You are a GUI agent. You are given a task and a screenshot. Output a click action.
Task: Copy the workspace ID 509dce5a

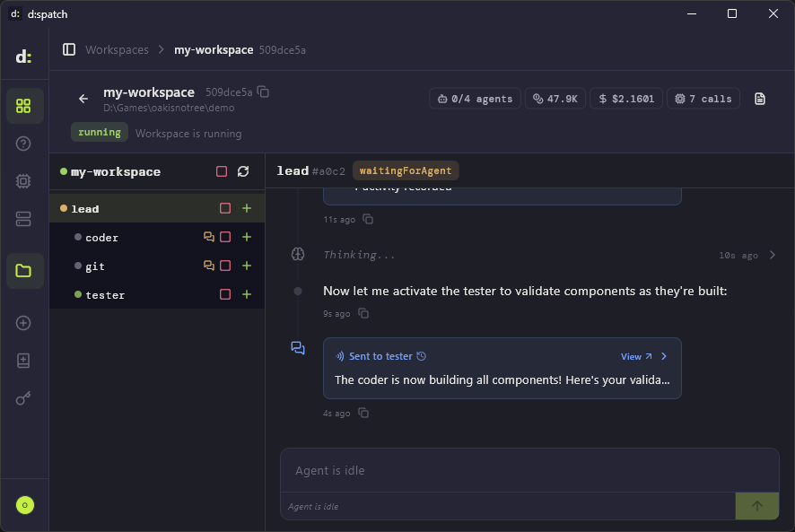(x=264, y=92)
